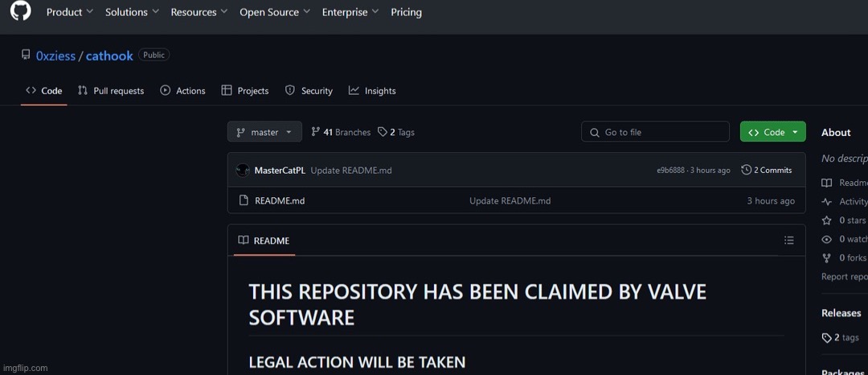
Task: Click the file icon next to README.md
Action: pos(243,200)
